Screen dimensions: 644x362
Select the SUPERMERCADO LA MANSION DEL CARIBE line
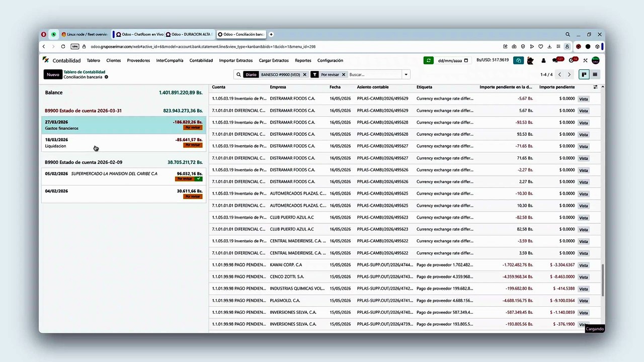(x=124, y=177)
